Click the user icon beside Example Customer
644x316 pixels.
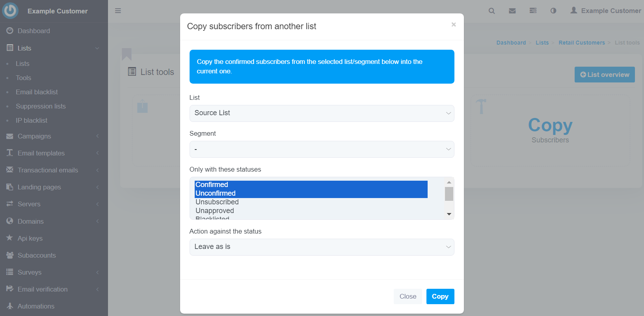pos(574,10)
